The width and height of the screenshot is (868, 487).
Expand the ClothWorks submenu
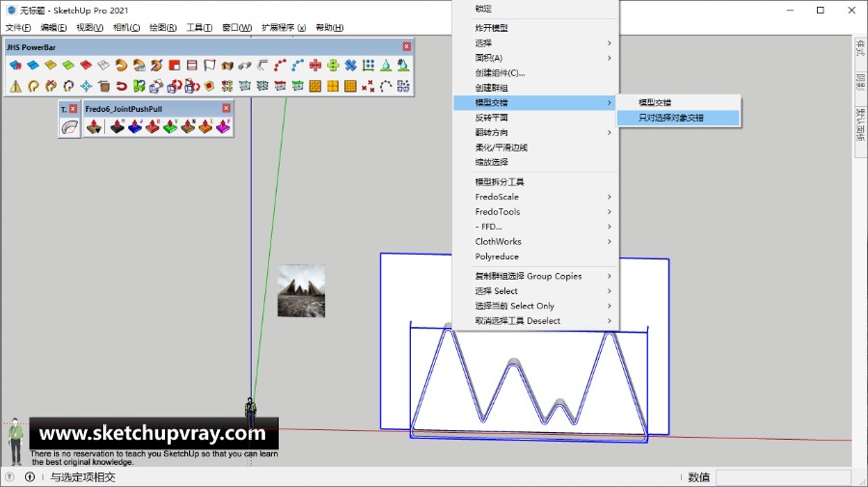pyautogui.click(x=536, y=242)
